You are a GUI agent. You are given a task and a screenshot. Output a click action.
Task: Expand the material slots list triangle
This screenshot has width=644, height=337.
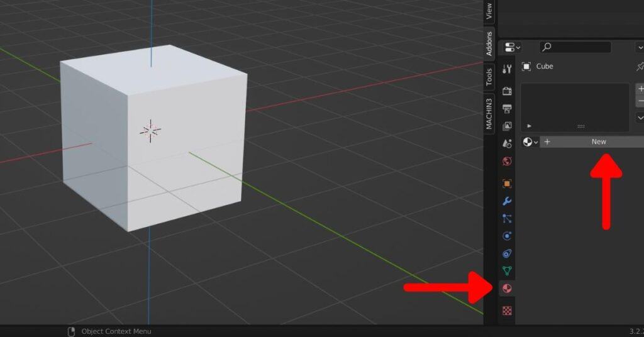pos(529,126)
